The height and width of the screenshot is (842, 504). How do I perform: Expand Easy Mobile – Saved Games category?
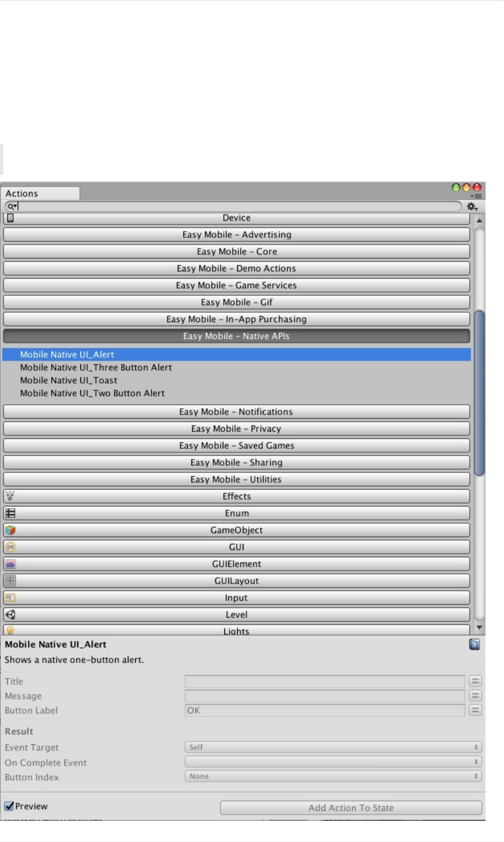coord(237,446)
